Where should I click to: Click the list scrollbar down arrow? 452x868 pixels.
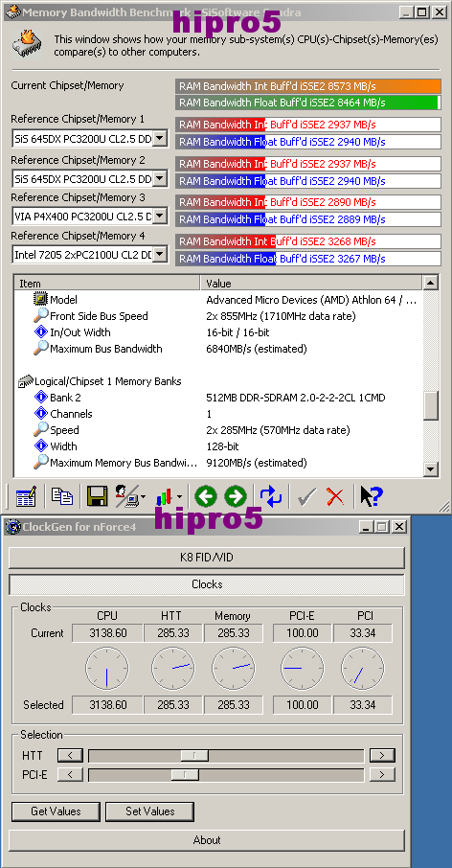tap(431, 468)
